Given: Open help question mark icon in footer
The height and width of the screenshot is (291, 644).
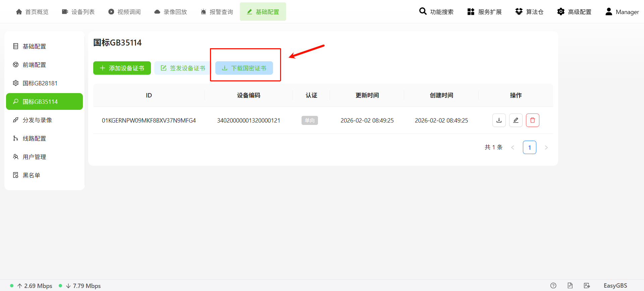Looking at the screenshot, I should coord(553,286).
